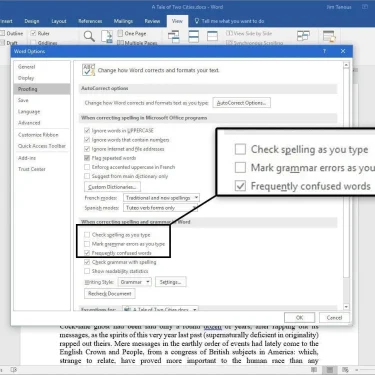This screenshot has width=375, height=375.
Task: Click grammar Settings button
Action: [170, 282]
